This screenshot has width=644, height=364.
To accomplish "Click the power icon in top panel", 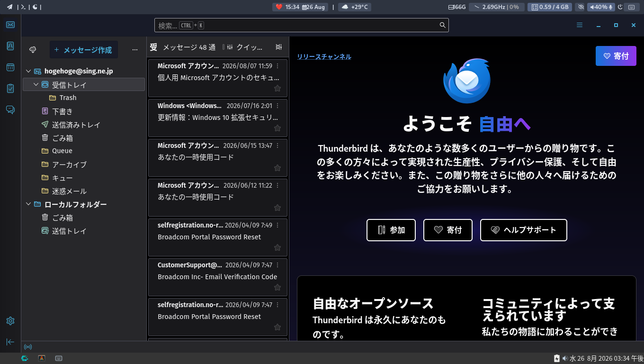I will point(620,7).
